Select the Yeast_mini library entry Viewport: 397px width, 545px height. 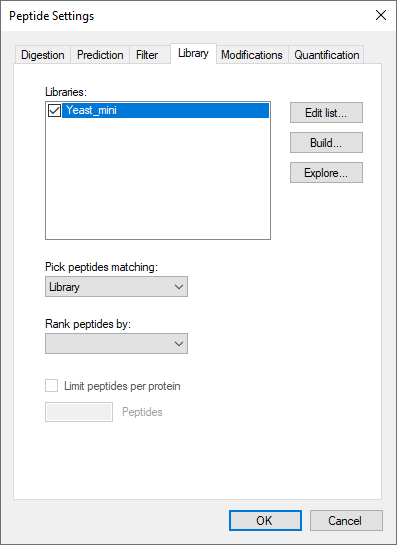[x=165, y=111]
